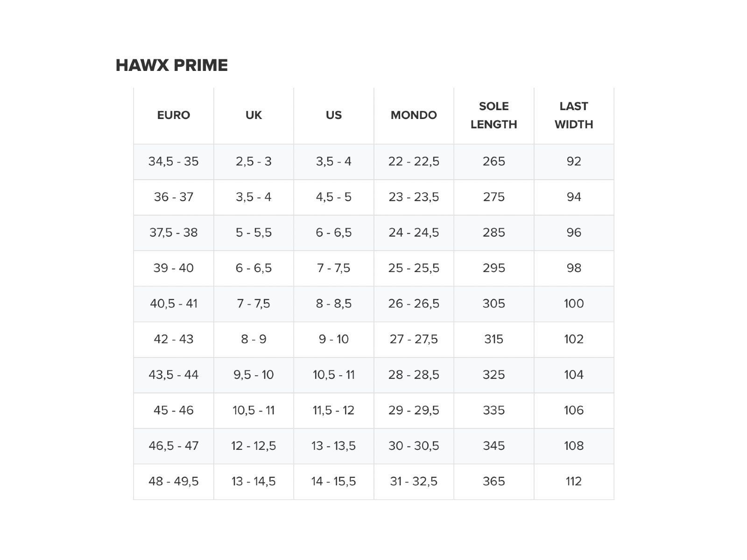Select the UK column header
Screen dimensions: 747x560
254,115
